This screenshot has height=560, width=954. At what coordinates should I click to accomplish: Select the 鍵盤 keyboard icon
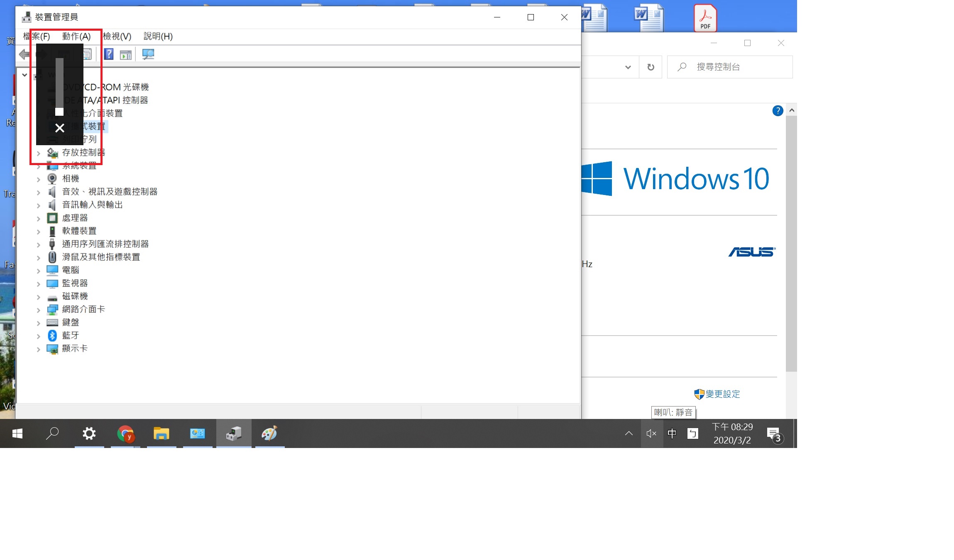(52, 322)
